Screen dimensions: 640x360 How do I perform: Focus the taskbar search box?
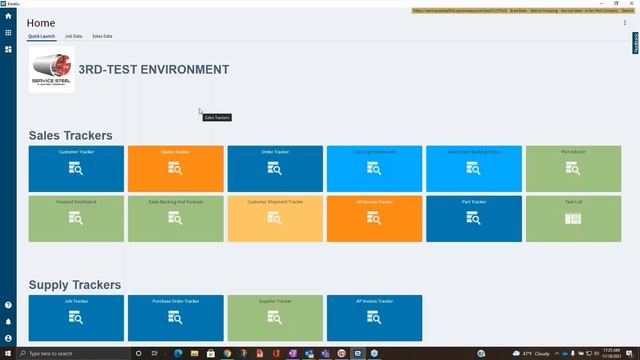pyautogui.click(x=73, y=353)
